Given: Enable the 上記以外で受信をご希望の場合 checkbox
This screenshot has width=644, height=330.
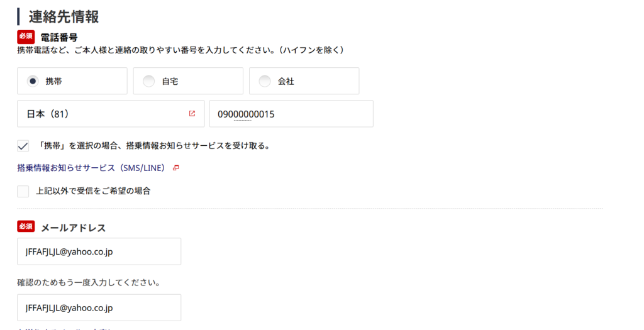Looking at the screenshot, I should 23,191.
